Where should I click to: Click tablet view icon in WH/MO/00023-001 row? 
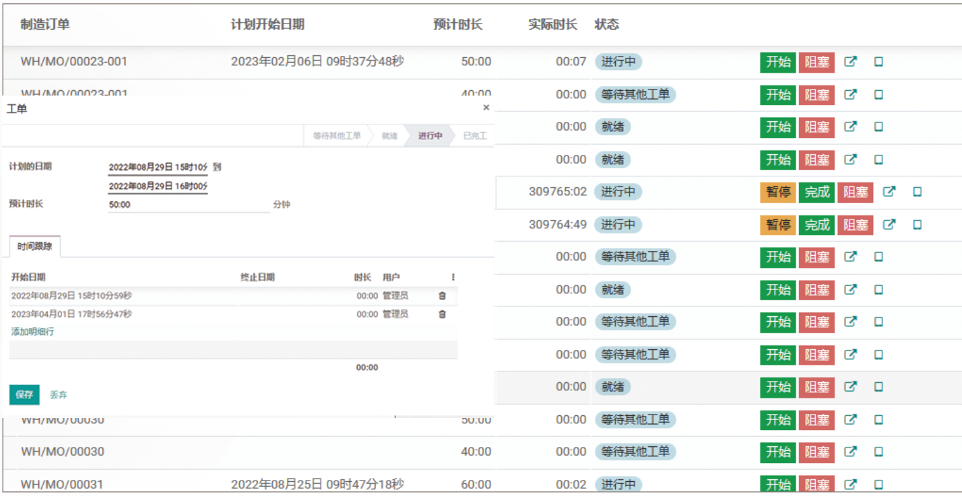click(879, 62)
